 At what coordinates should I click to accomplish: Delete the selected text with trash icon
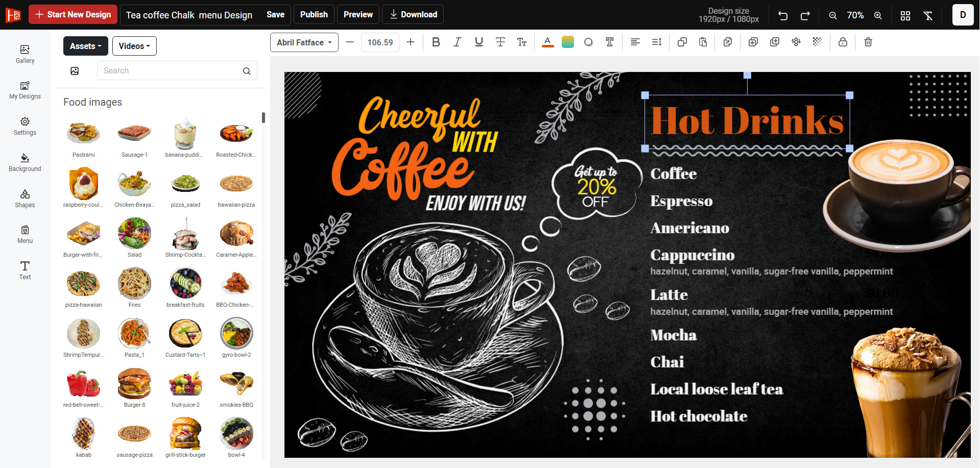[x=868, y=42]
